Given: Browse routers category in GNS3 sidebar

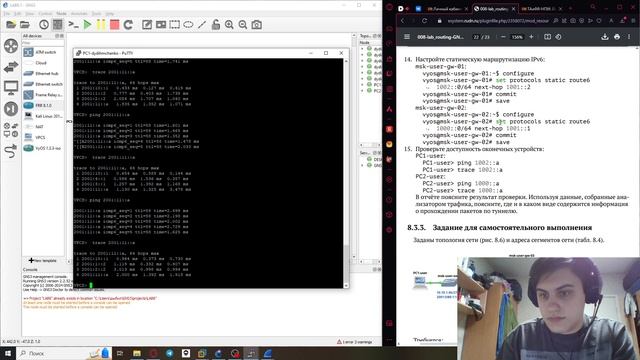Looking at the screenshot, I should pyautogui.click(x=11, y=46).
